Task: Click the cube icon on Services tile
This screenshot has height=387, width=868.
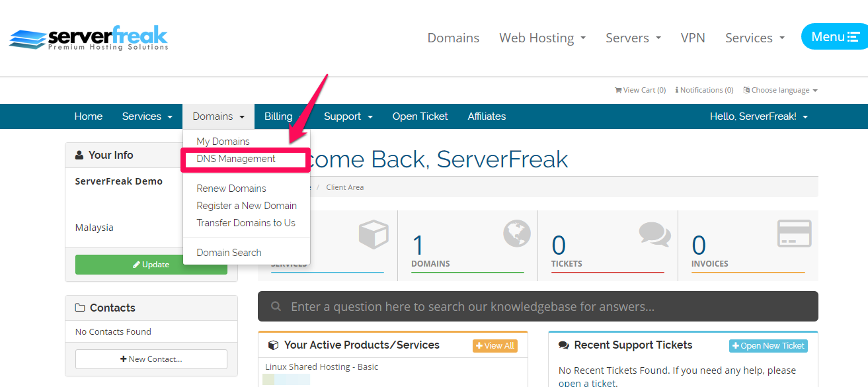Action: (372, 234)
